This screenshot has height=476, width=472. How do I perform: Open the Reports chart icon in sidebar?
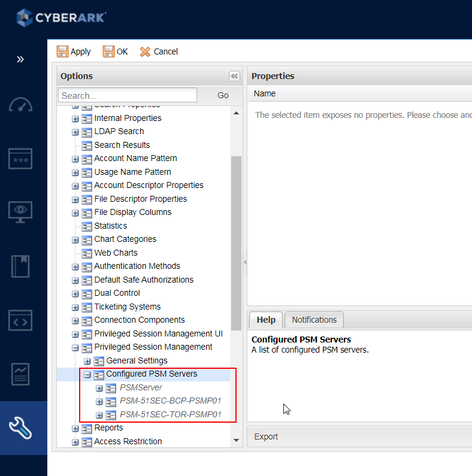click(x=20, y=374)
